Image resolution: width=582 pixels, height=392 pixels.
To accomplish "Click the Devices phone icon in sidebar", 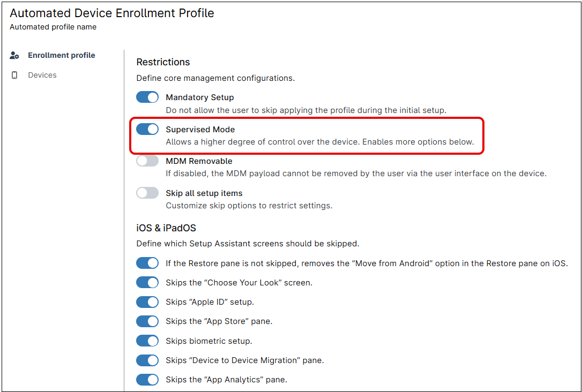I will coord(14,75).
